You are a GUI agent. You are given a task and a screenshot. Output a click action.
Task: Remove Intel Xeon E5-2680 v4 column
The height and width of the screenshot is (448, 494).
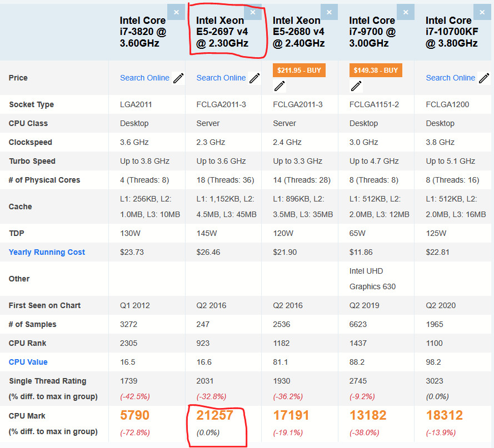click(329, 12)
